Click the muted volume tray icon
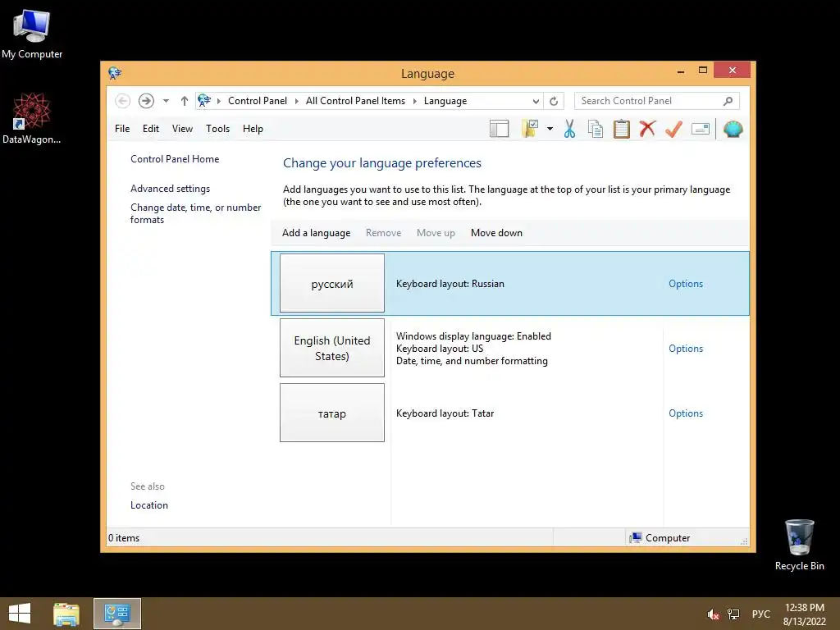840x630 pixels. point(713,614)
